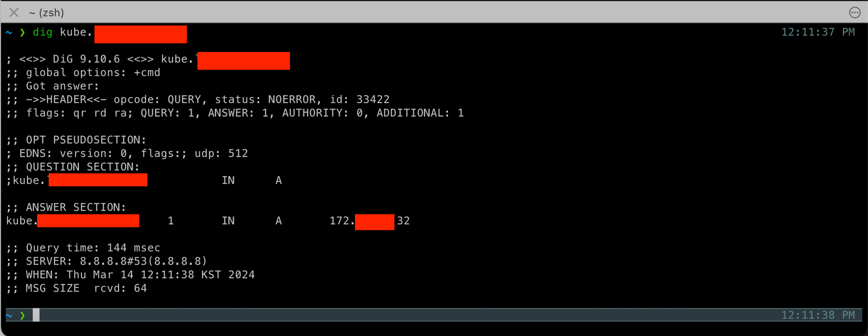Click the 'dig' command text
This screenshot has height=336, width=868.
click(x=42, y=32)
